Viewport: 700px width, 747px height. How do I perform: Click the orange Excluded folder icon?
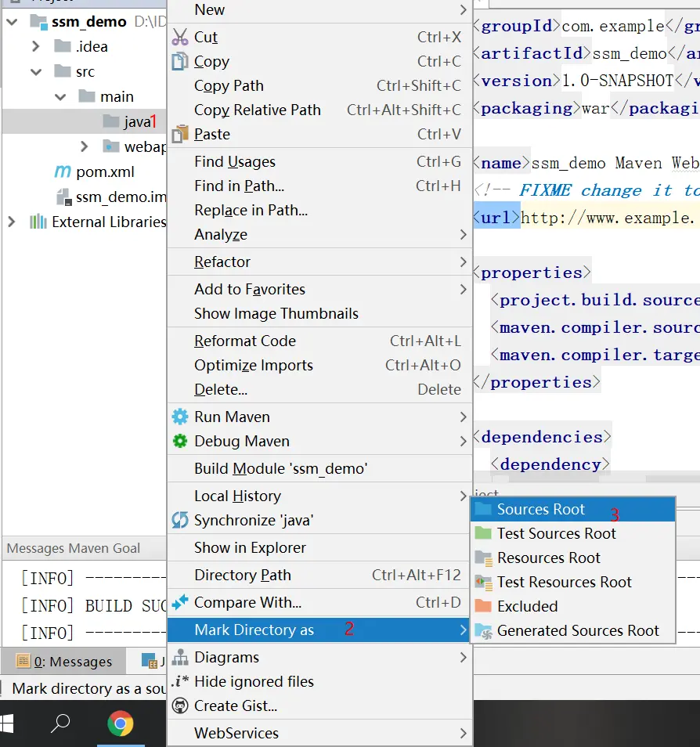point(483,606)
